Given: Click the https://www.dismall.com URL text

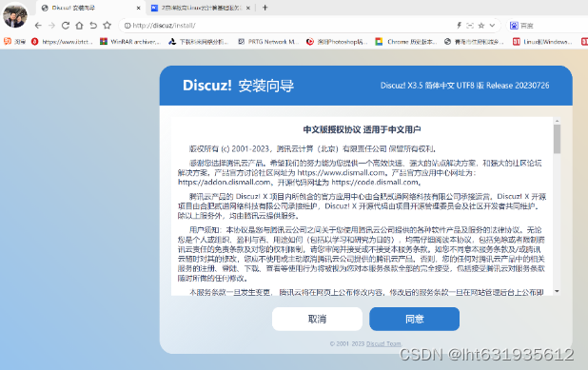Looking at the screenshot, I should point(342,173).
